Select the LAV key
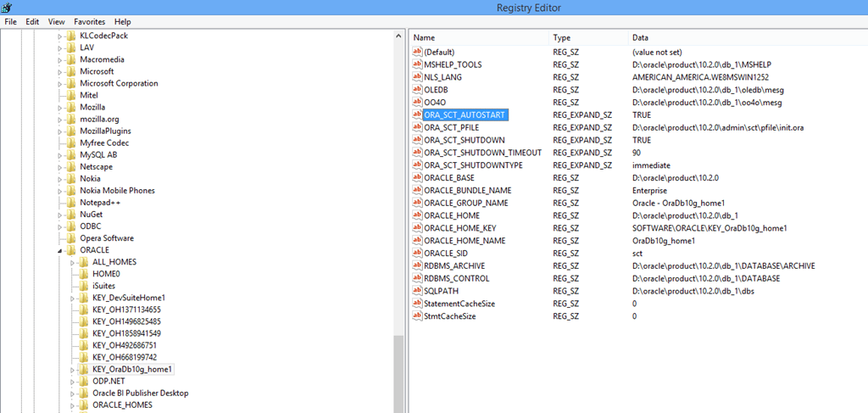Viewport: 868px width, 413px height. (x=86, y=47)
